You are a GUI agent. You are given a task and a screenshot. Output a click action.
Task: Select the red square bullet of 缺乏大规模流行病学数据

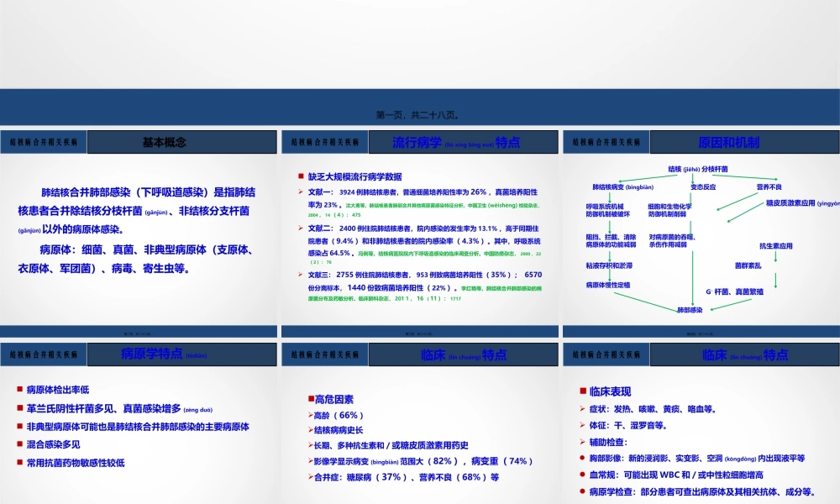300,176
